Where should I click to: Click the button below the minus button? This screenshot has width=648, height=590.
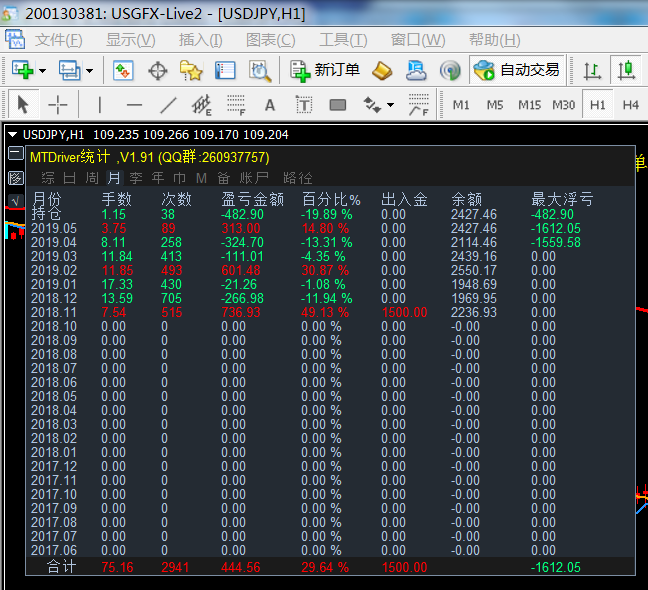(x=16, y=178)
